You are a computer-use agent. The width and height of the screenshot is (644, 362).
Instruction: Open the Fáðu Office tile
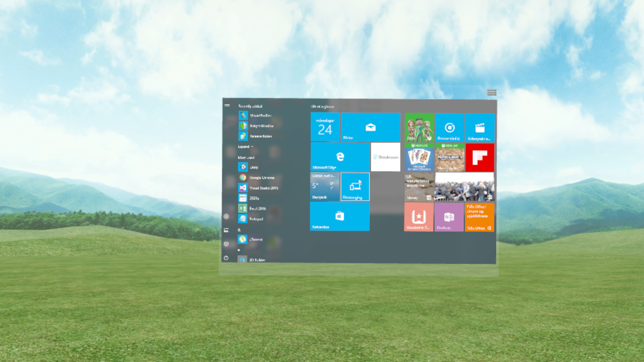click(x=480, y=217)
